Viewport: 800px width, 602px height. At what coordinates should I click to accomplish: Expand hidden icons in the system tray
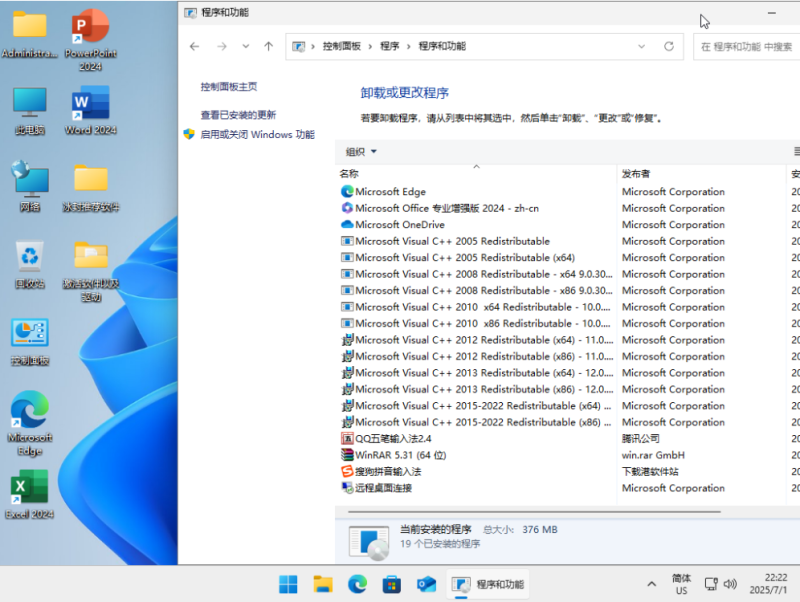(651, 583)
